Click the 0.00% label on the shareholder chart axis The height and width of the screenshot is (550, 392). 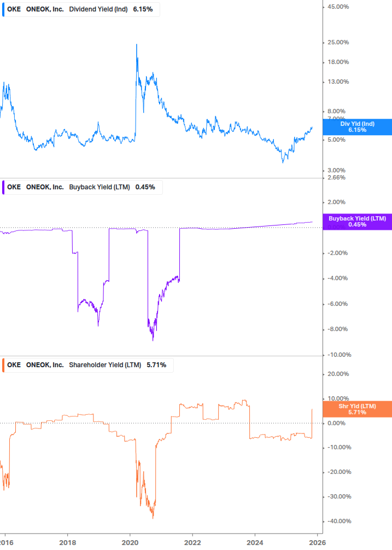336,423
